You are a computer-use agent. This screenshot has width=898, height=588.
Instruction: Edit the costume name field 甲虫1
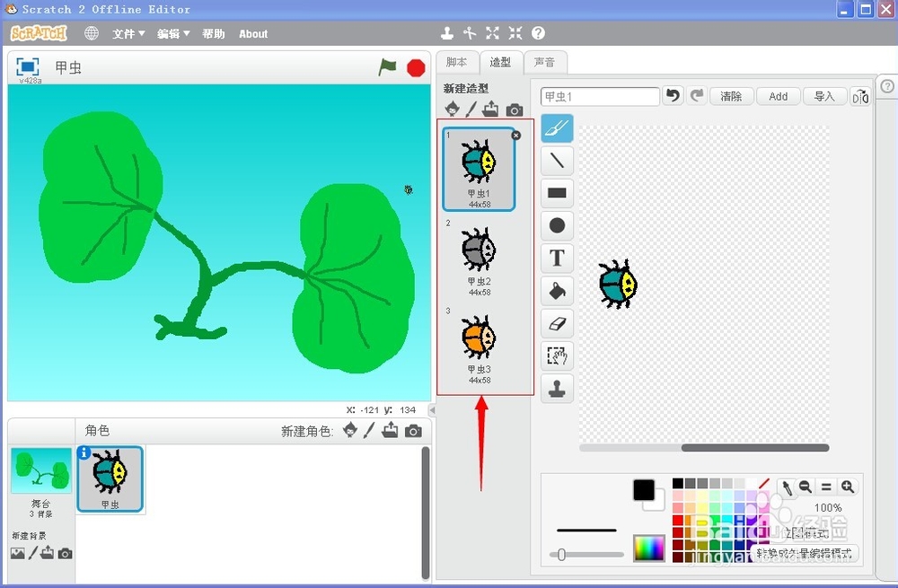[600, 97]
